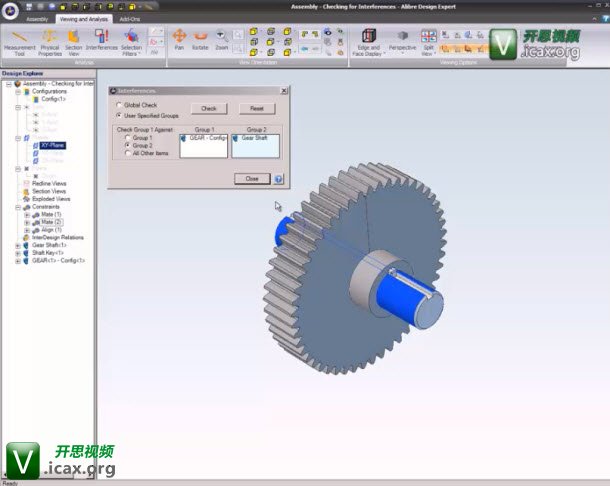The width and height of the screenshot is (610, 486).
Task: Collapse the Configurations tree node
Action: (x=18, y=91)
